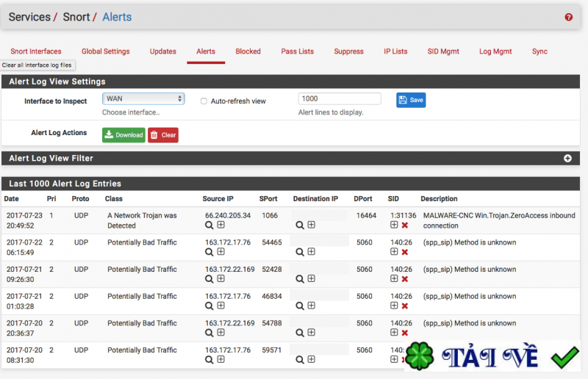Look up source IP in 20:36:37 row

click(209, 333)
